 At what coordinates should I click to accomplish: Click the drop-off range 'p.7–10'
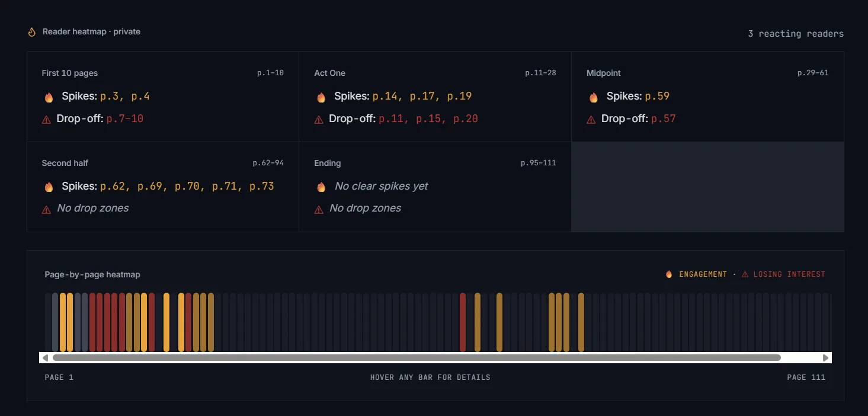click(x=125, y=119)
